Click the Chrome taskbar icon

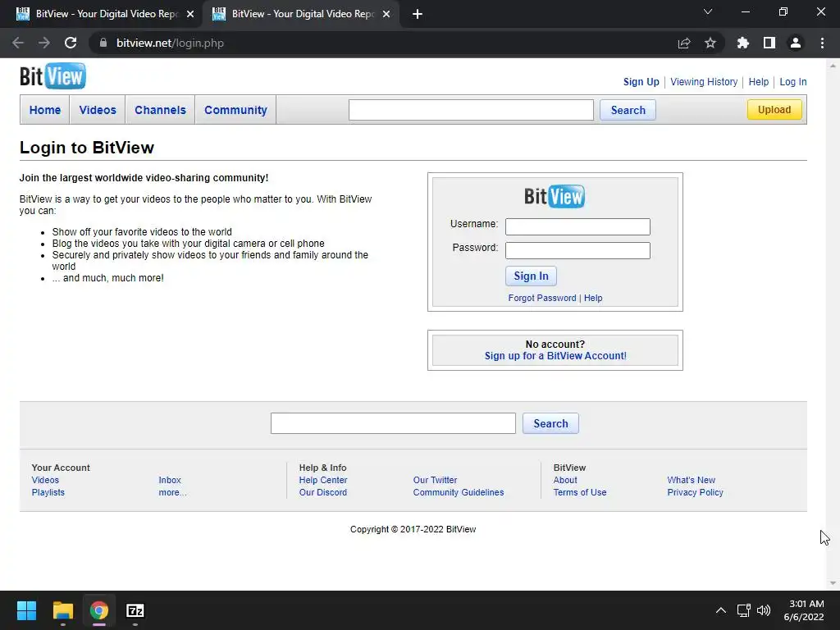click(x=98, y=610)
